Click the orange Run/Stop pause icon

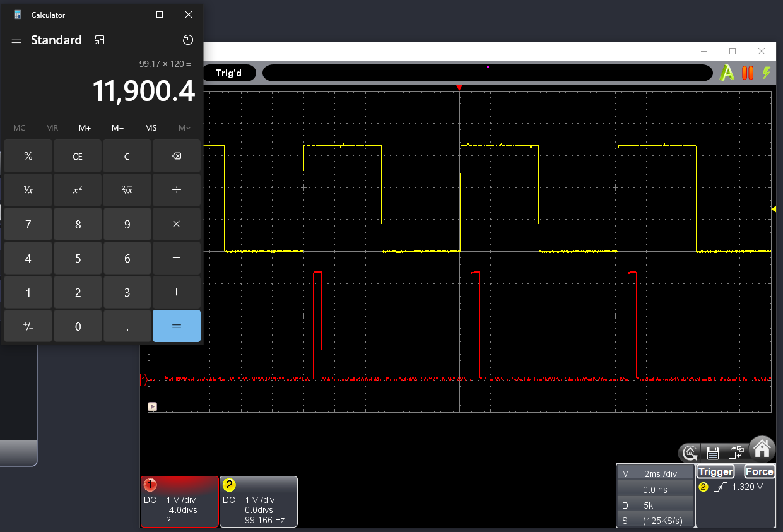click(x=748, y=73)
